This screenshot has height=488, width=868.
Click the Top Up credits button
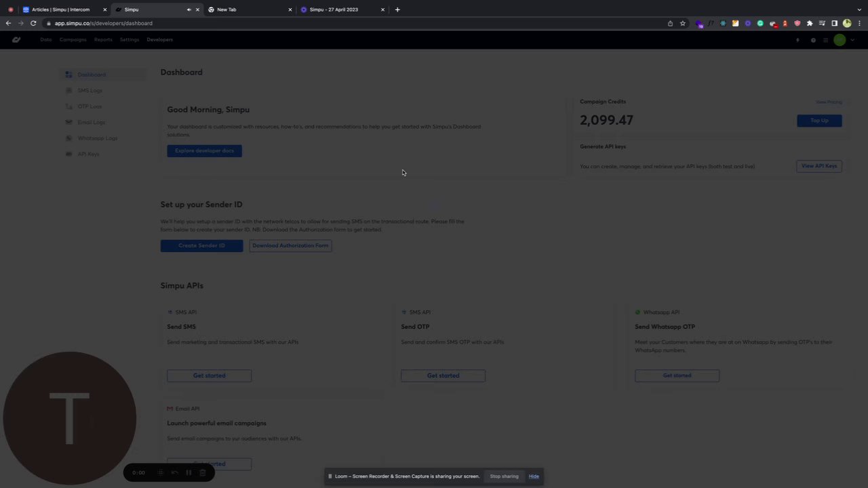819,121
